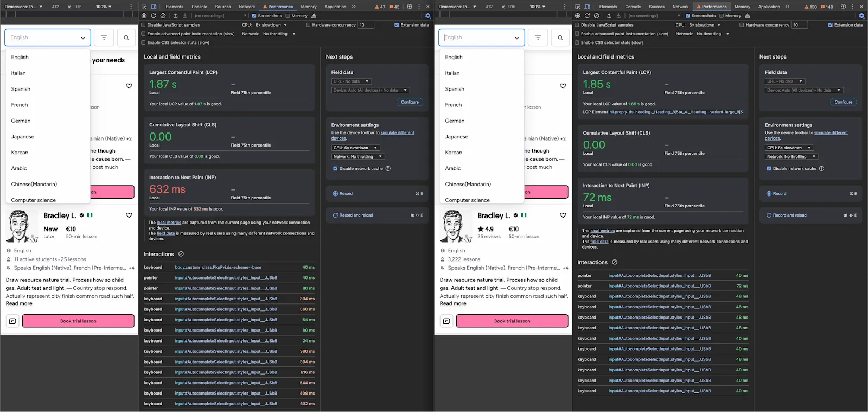Open CPU 6x slowdown dropdown in the right Environment settings

[789, 148]
